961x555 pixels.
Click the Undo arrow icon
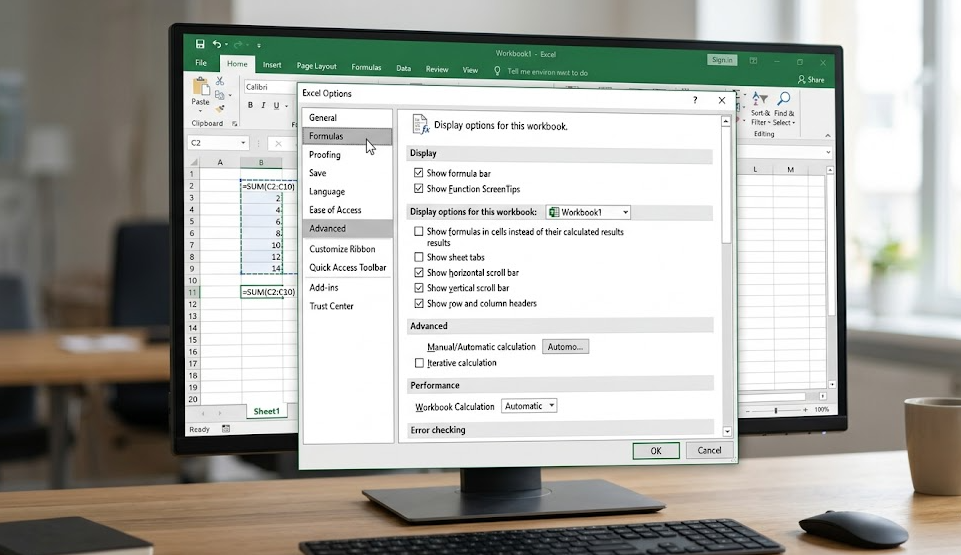coord(217,44)
